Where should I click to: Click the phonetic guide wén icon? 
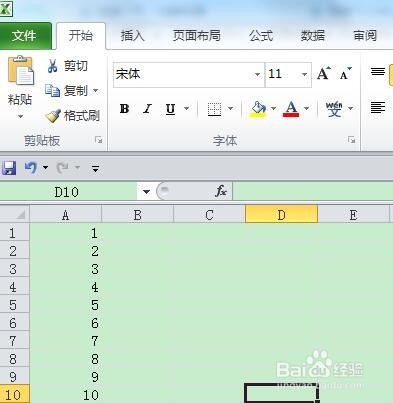click(x=334, y=109)
